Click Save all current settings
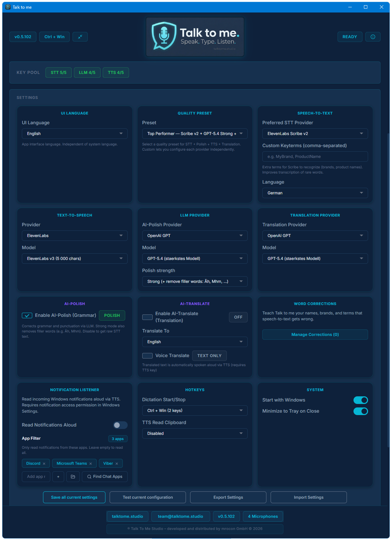The width and height of the screenshot is (392, 540). (x=74, y=497)
